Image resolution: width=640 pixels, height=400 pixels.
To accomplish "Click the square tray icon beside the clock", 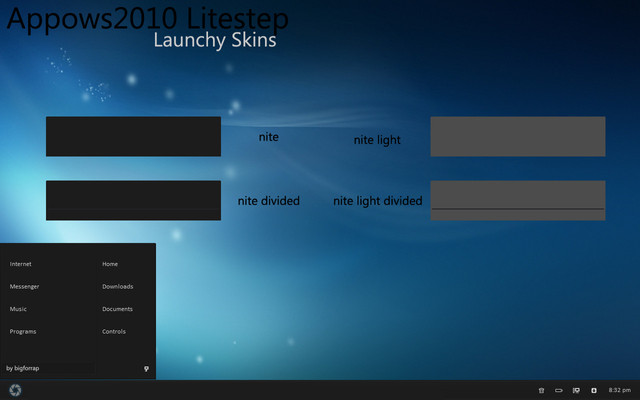I will (594, 391).
